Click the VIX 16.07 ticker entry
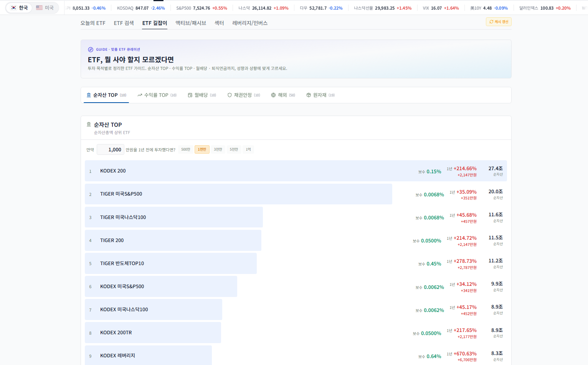This screenshot has height=365, width=588. point(441,8)
